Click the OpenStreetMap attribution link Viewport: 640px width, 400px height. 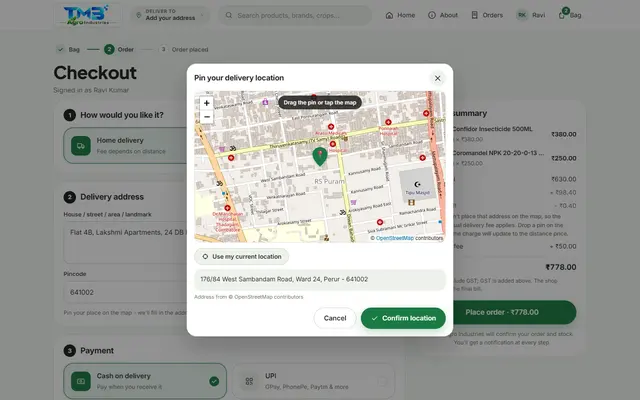pos(395,238)
